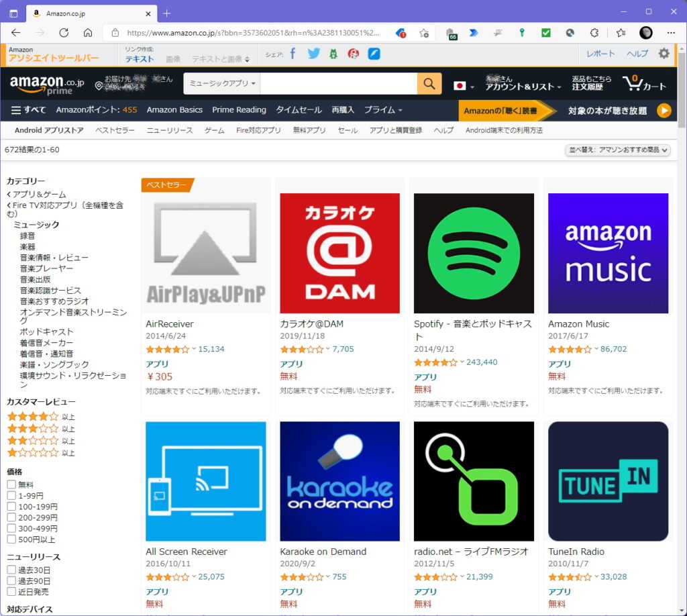Share the link on Twitter

(314, 54)
